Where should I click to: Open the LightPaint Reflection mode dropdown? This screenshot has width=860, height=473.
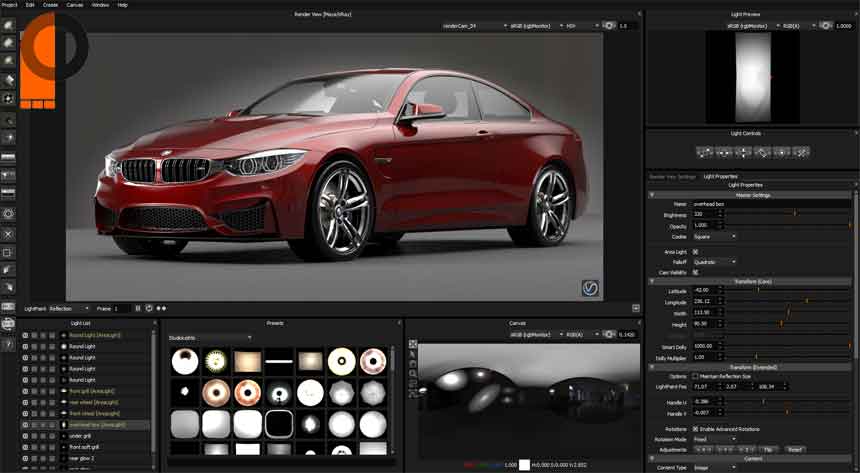69,308
